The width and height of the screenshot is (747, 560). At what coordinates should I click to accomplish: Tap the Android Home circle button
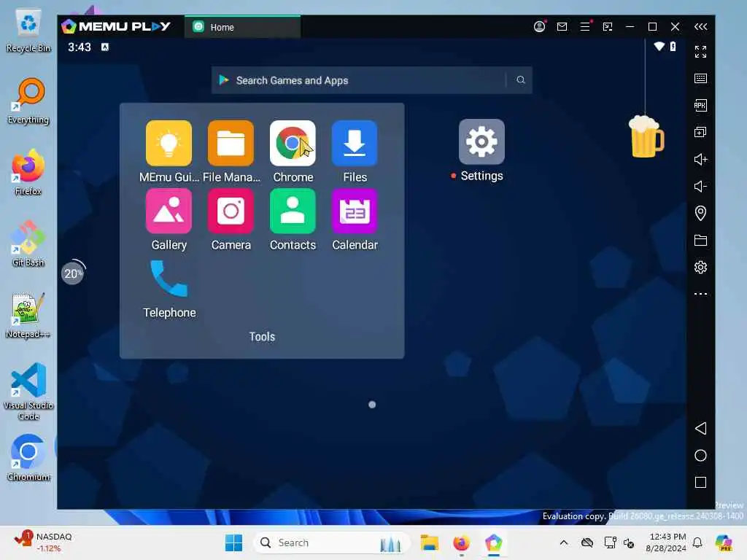(700, 455)
